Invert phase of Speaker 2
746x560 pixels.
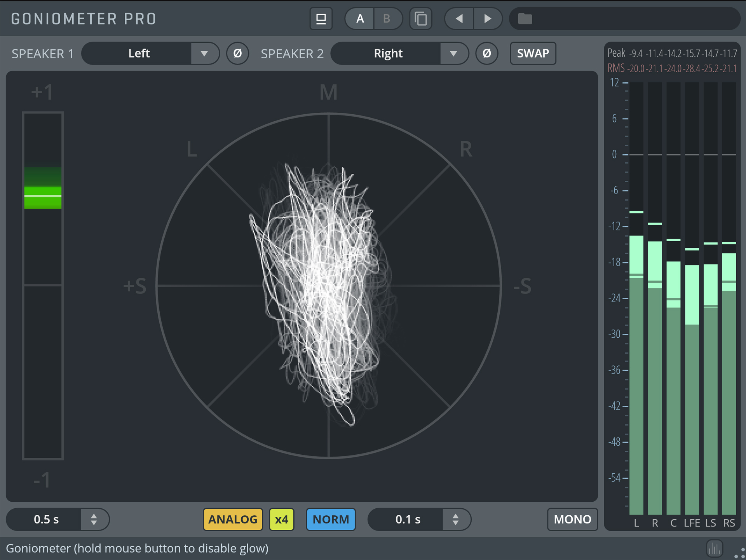coord(486,53)
